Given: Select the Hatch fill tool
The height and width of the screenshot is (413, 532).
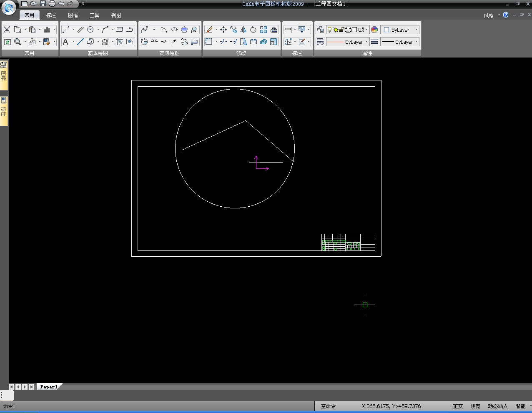Looking at the screenshot, I should (120, 42).
